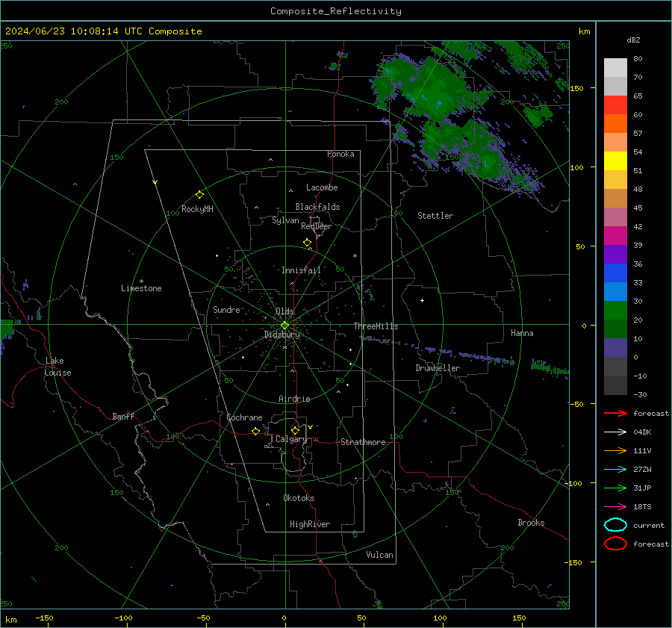The width and height of the screenshot is (672, 628).
Task: Click the Brooks town label
Action: [531, 523]
